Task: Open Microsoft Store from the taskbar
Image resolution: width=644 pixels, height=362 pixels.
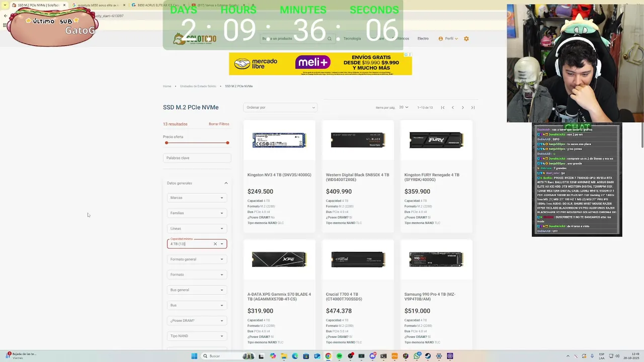Action: [306, 356]
